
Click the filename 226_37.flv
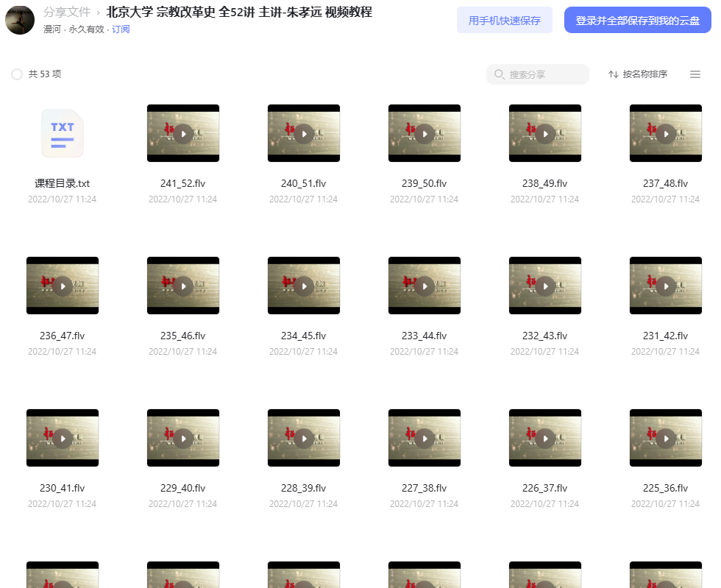tap(545, 488)
